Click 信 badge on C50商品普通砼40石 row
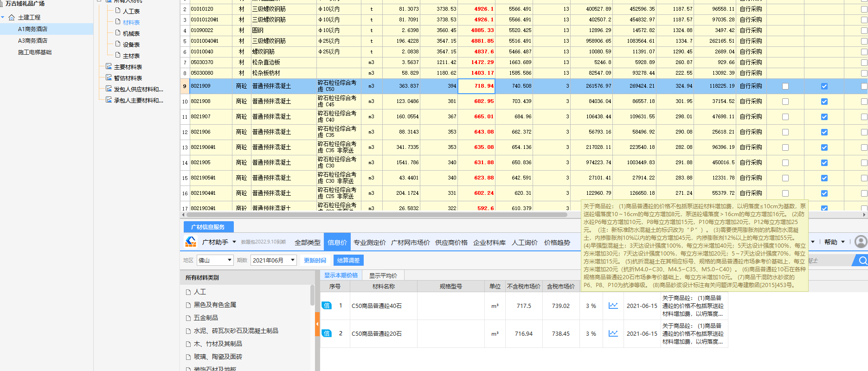 coord(327,306)
